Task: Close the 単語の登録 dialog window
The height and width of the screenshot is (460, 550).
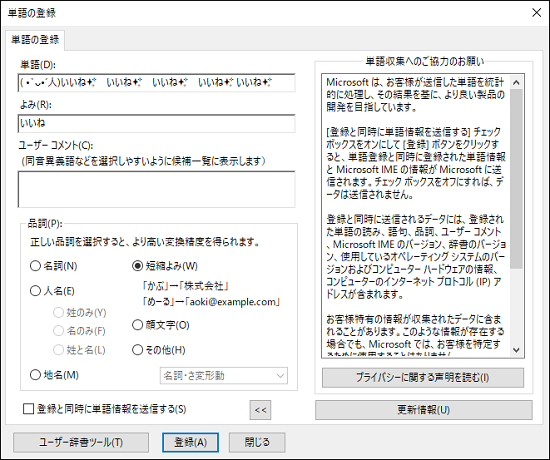Action: 536,13
